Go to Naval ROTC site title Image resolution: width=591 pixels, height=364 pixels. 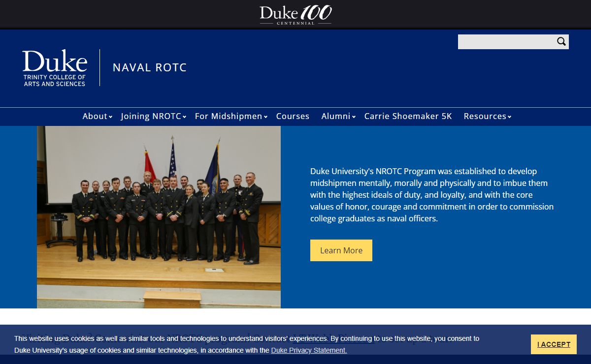pyautogui.click(x=150, y=68)
